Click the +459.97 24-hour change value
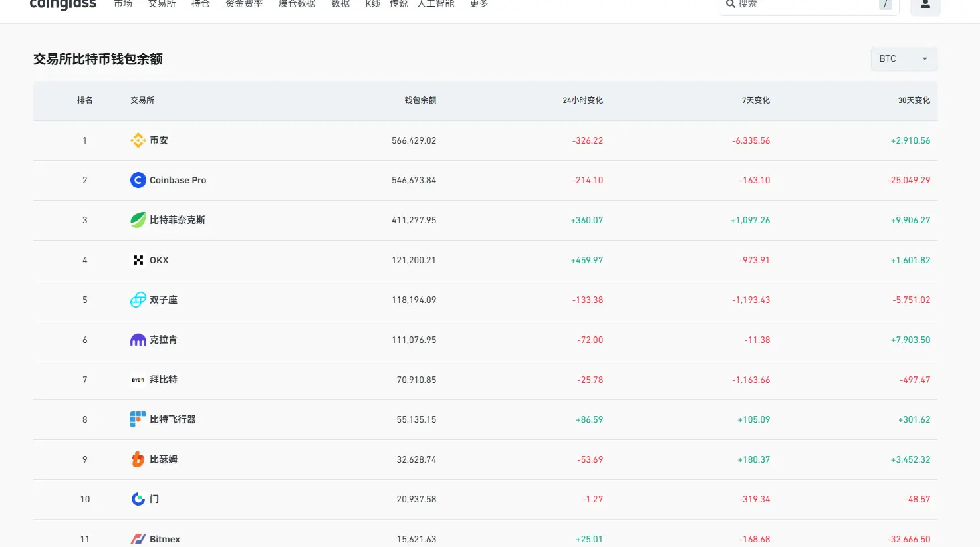980x547 pixels. tap(587, 260)
